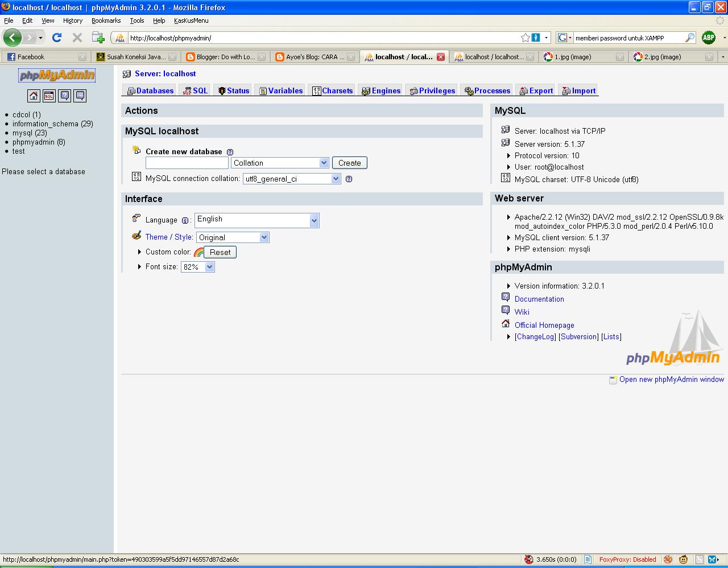Open the Documentation link

(x=539, y=299)
